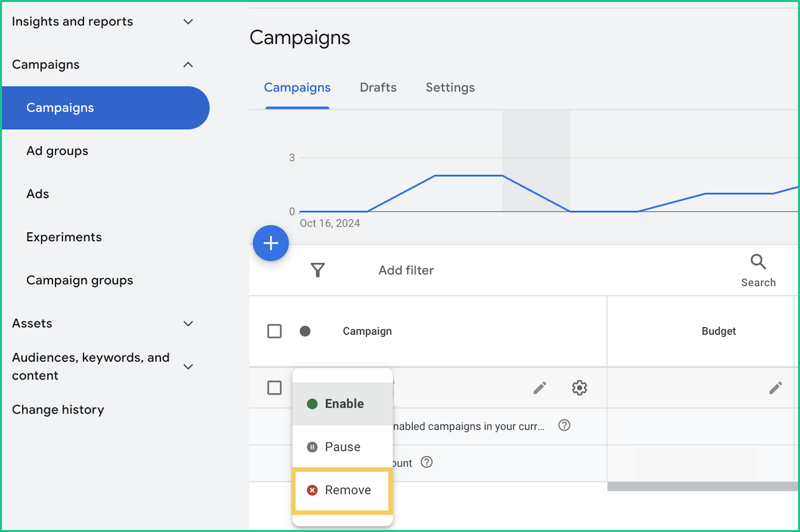Tick the campaign row checkbox

tap(274, 388)
